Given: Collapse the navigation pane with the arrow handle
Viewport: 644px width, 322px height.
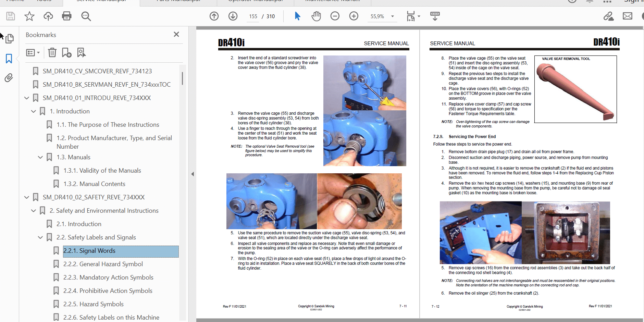Looking at the screenshot, I should 193,174.
